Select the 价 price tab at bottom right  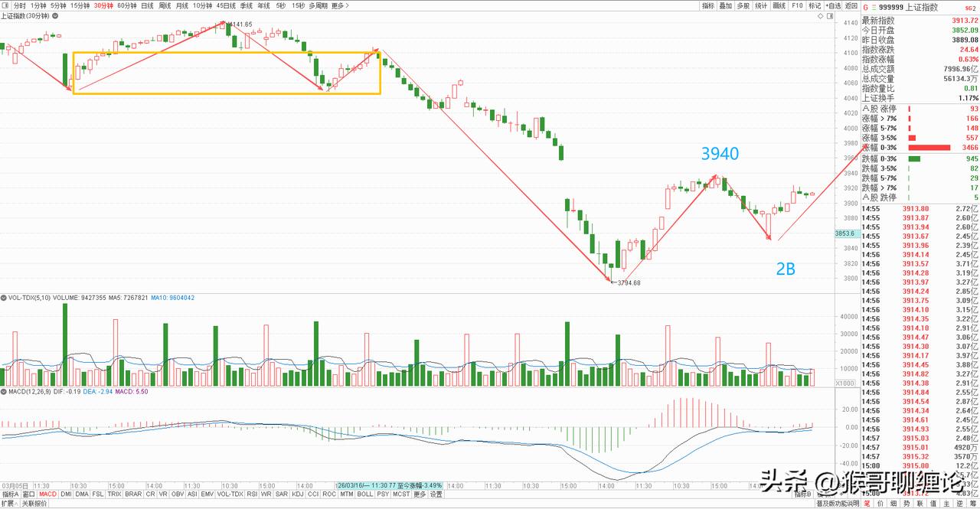(880, 504)
